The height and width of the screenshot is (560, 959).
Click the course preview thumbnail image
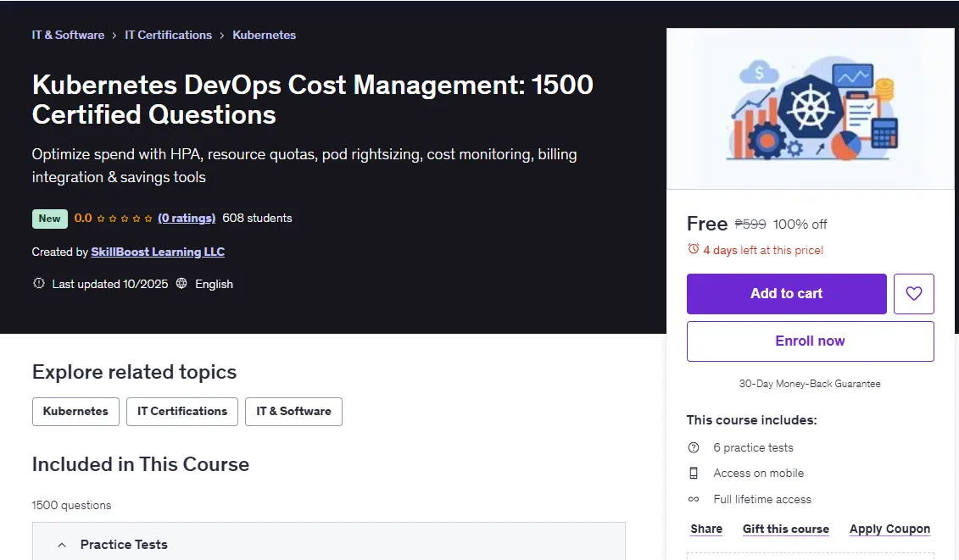pos(810,108)
